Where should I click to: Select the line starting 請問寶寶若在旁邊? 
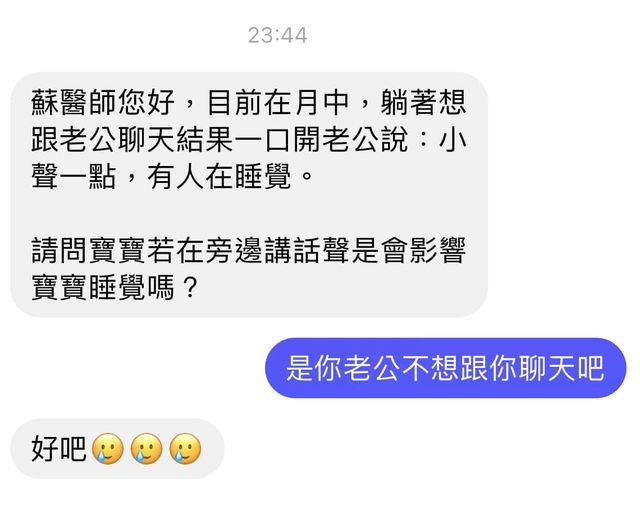pos(249,250)
